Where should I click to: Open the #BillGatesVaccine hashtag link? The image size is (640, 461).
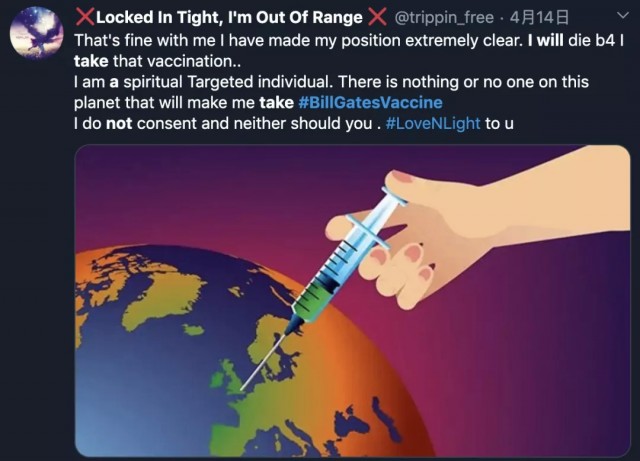click(x=370, y=102)
